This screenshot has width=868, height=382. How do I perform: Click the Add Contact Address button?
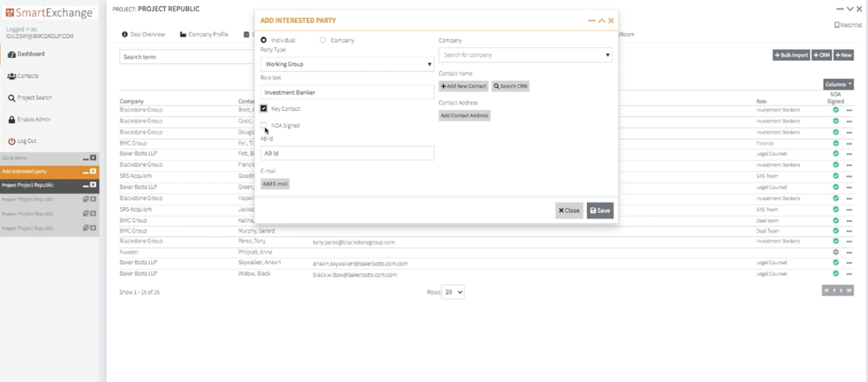pos(464,116)
